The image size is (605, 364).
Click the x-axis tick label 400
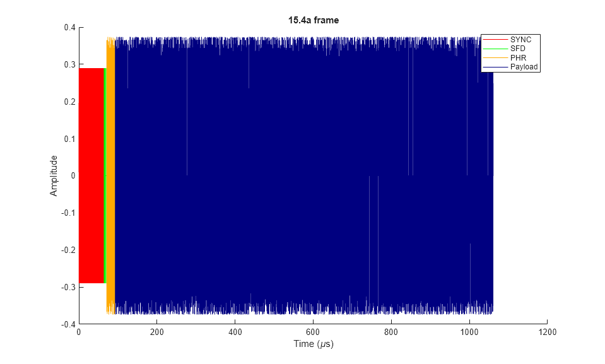235,332
